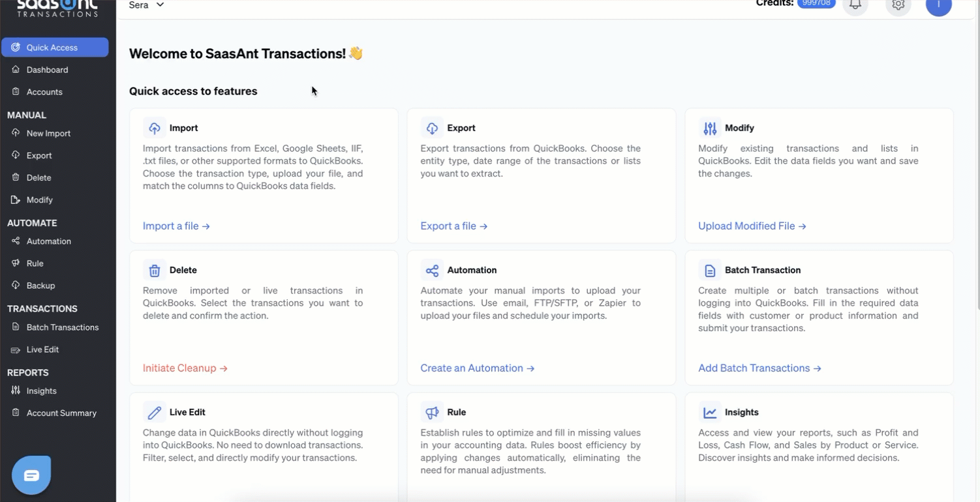This screenshot has height=502, width=980.
Task: Click the sidebar Rule megaphone icon
Action: pos(16,263)
